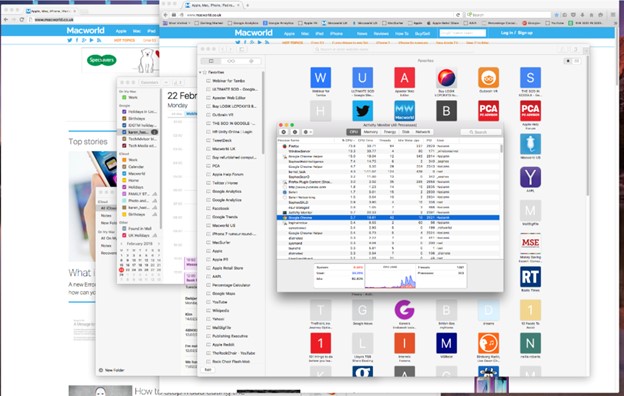Click the quit process button in Activity Monitor

284,132
